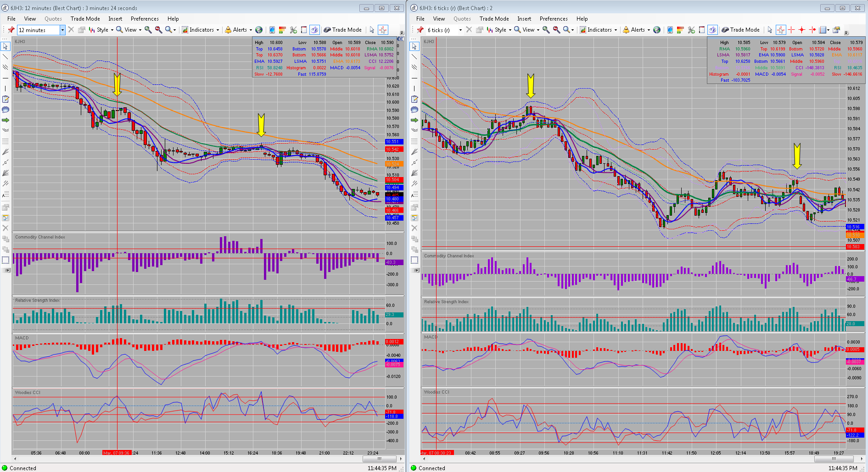Click the zoom out magnifier in right chart
This screenshot has width=868, height=472.
tap(556, 30)
